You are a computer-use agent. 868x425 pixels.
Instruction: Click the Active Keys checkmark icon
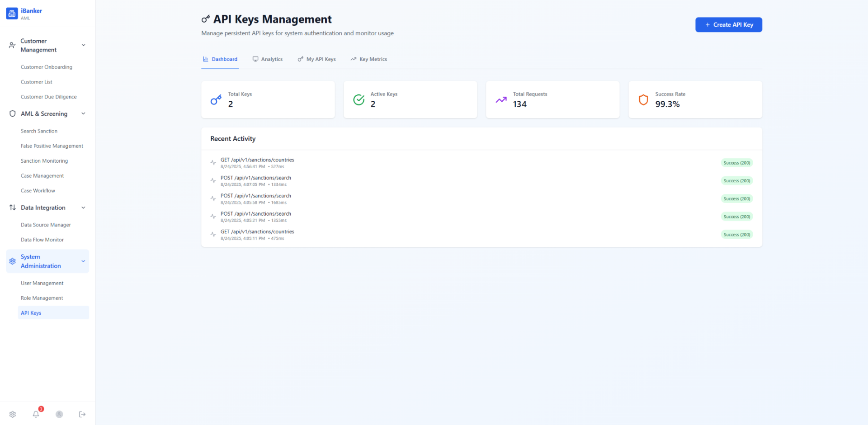coord(359,100)
